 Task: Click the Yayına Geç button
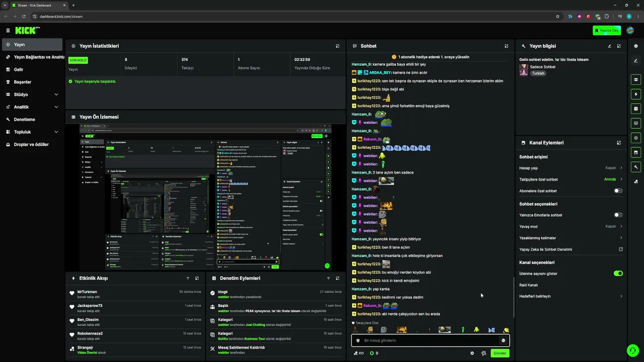[x=607, y=31]
